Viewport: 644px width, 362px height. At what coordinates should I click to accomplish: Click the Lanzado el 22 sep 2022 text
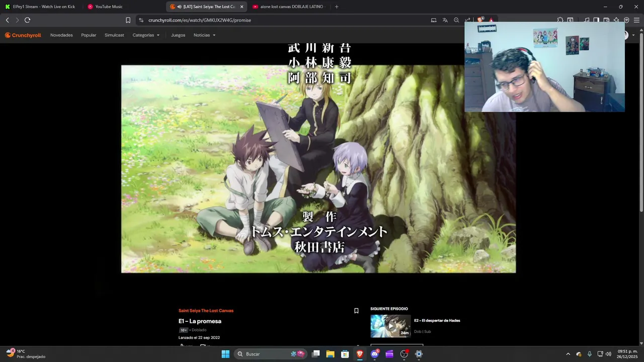(199, 338)
